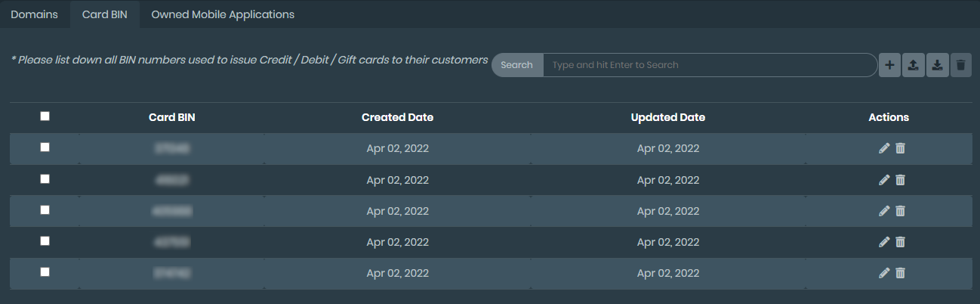This screenshot has width=980, height=304.
Task: Delete the third Card BIN row
Action: [900, 211]
